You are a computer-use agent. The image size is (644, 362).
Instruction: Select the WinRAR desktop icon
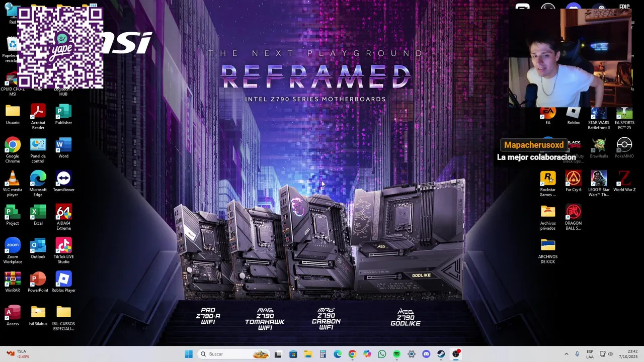pos(13,282)
